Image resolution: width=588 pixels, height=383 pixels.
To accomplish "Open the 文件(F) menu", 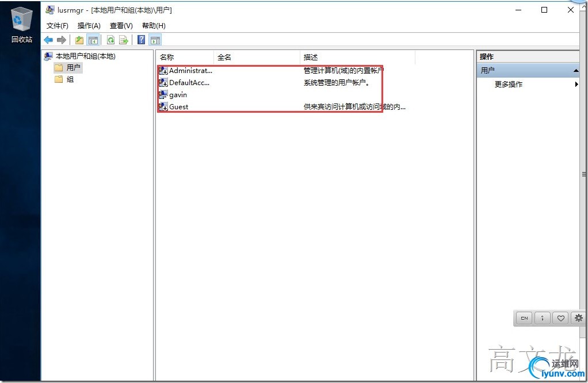I will 58,25.
